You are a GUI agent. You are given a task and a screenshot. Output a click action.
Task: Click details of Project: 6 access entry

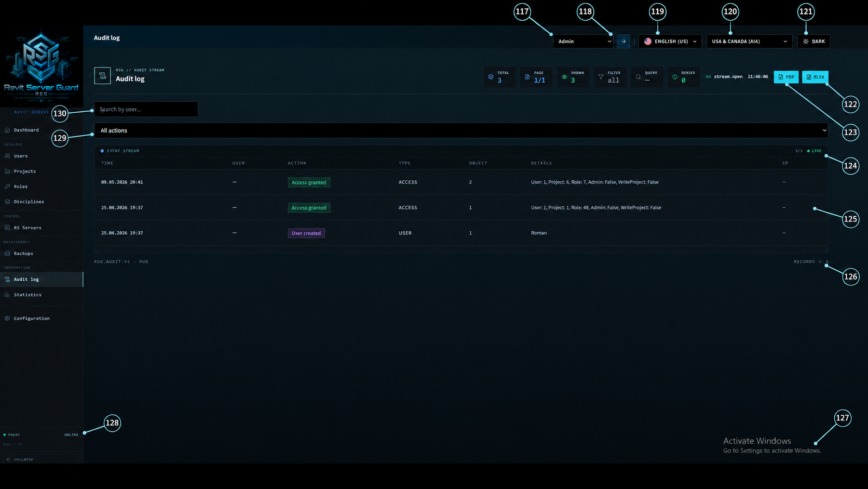(x=594, y=182)
